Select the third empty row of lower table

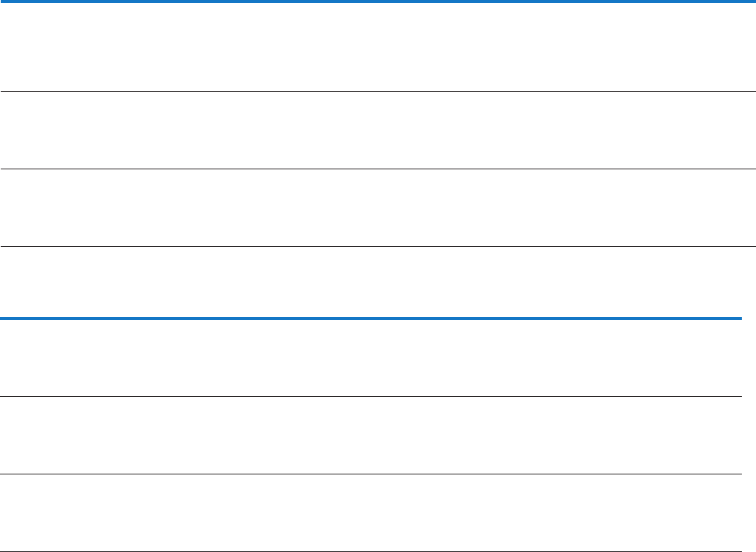[371, 513]
